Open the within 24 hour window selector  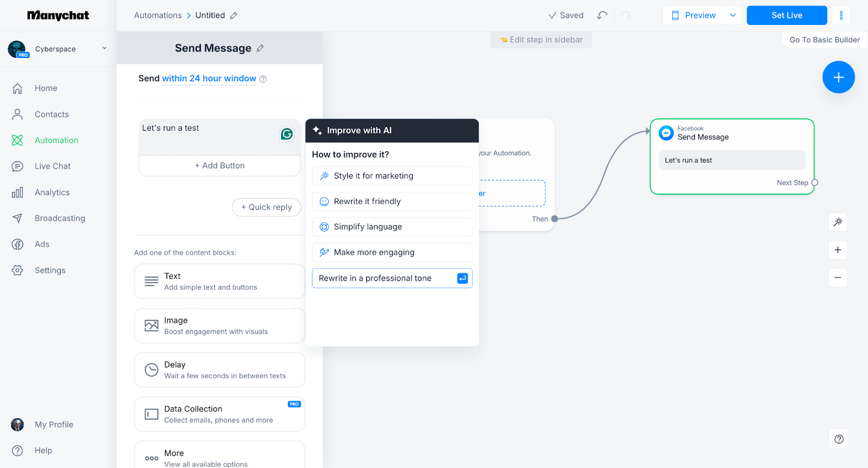(x=209, y=79)
